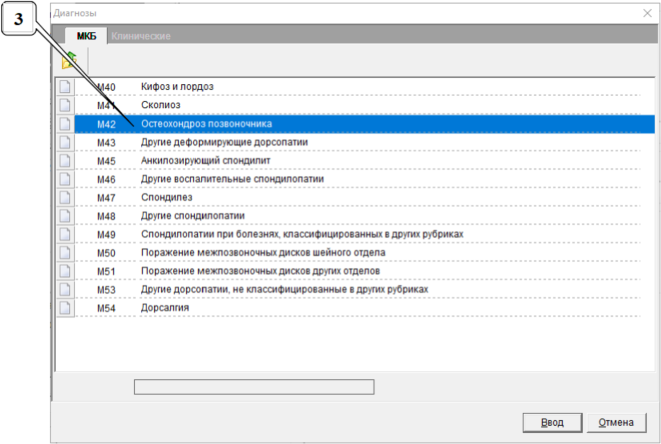661x444 pixels.
Task: Close the Диагнозы dialog window
Action: tap(645, 10)
